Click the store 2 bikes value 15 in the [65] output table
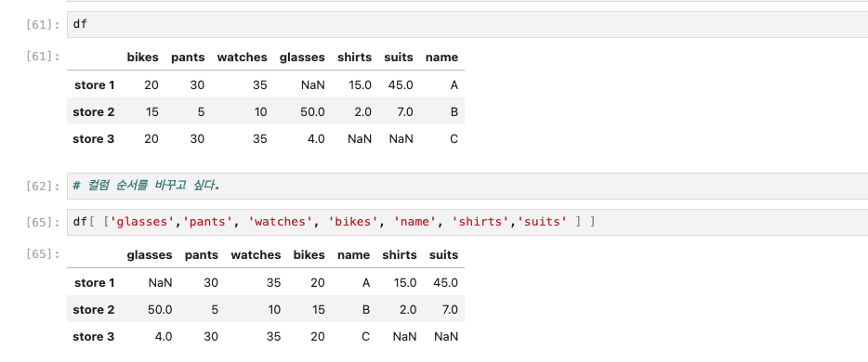Image resolution: width=868 pixels, height=362 pixels. click(319, 310)
